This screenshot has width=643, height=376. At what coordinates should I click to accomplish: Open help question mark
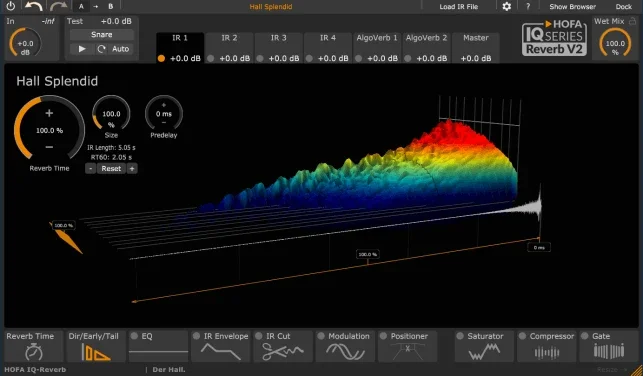click(528, 7)
